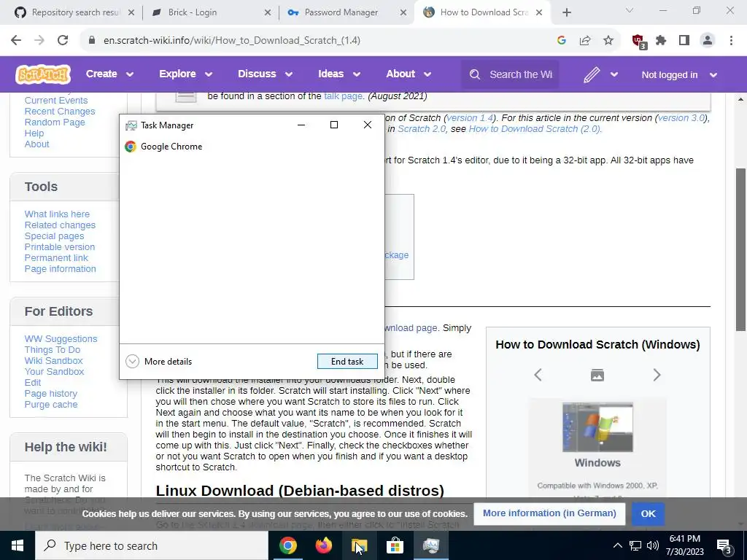Click the Google icon in address bar

point(562,41)
